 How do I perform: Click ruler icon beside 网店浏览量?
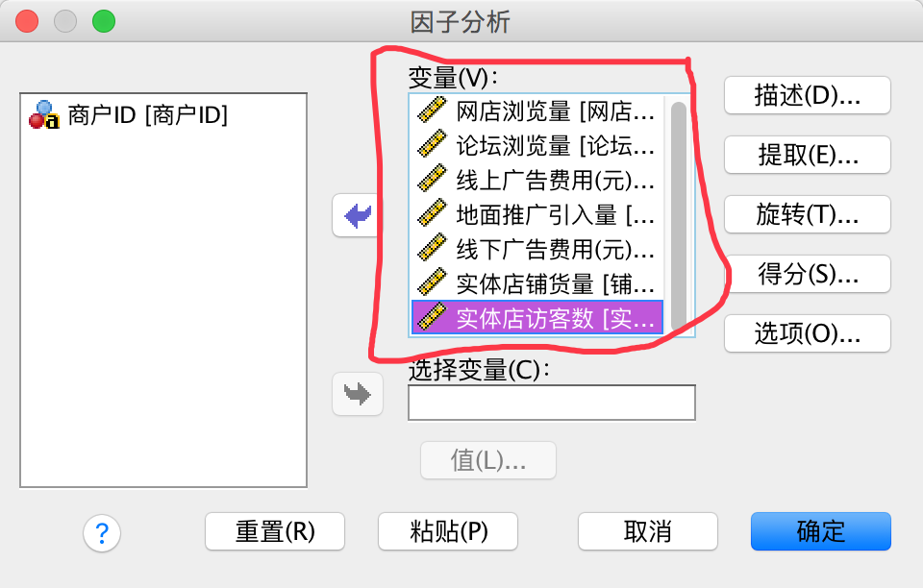coord(432,110)
